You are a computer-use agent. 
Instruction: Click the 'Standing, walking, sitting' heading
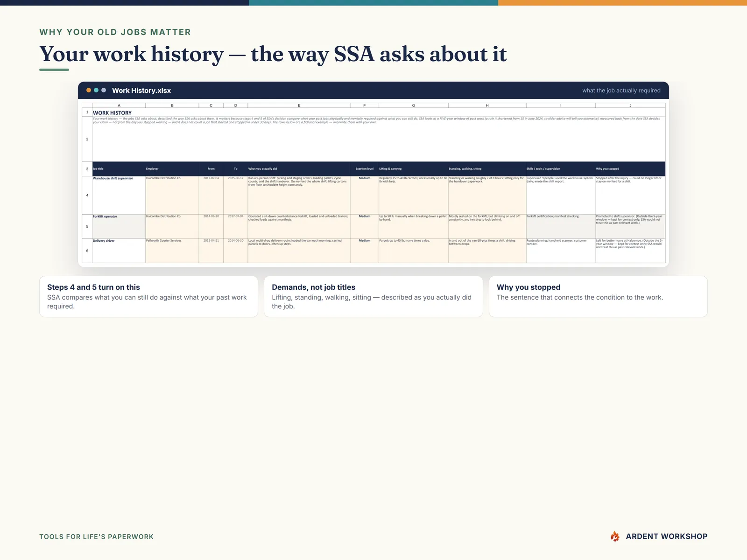[487, 169]
